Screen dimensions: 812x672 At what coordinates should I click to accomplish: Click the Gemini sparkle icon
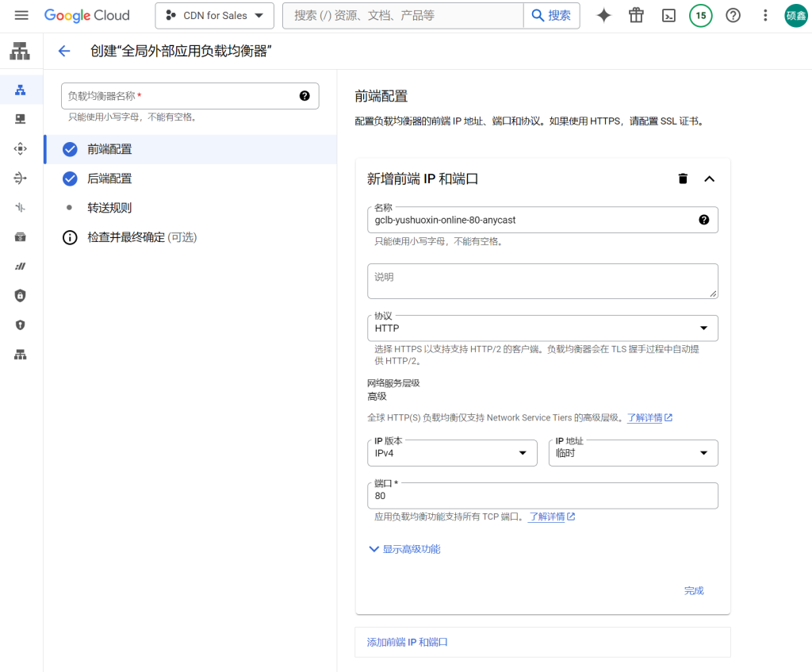(x=604, y=16)
